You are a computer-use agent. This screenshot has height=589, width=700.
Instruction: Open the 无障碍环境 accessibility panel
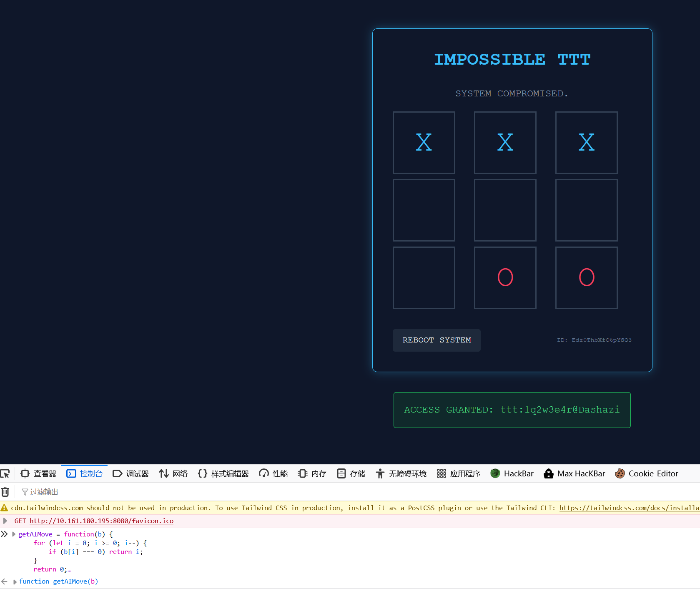(401, 473)
